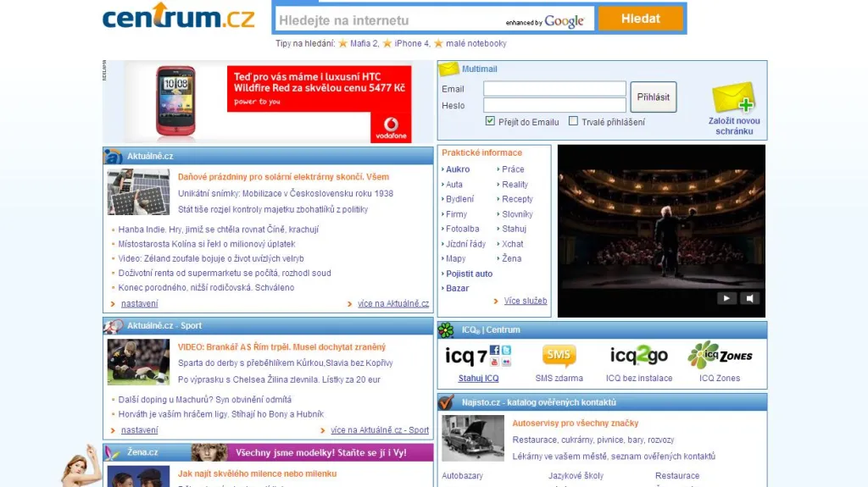Click the Aktuálně.cz section icon
Viewport: 868px width, 487px height.
[x=113, y=156]
